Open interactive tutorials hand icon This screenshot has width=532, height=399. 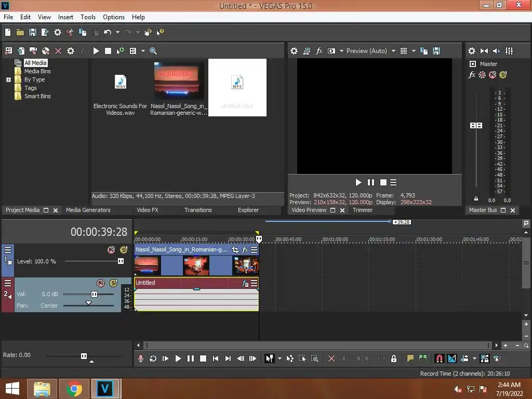coord(148,32)
